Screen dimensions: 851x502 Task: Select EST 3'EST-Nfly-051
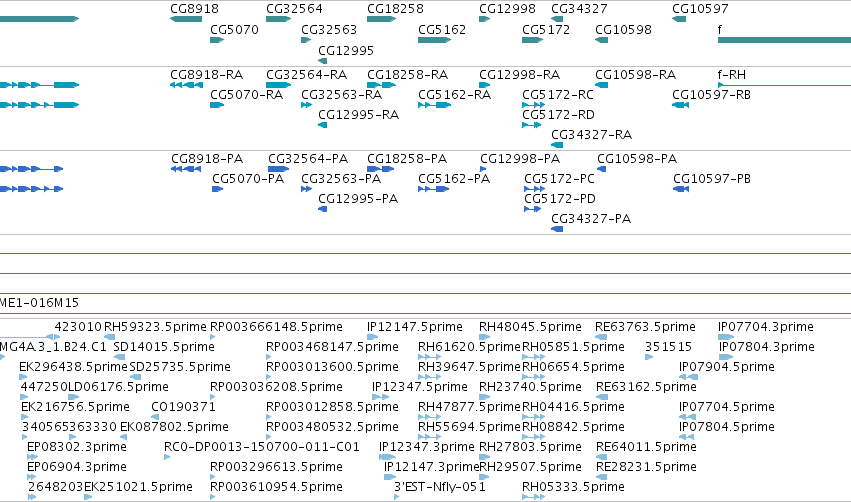(x=440, y=487)
